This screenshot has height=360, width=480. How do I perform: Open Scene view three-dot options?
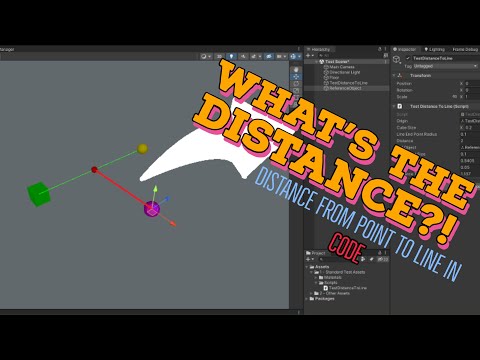(299, 49)
